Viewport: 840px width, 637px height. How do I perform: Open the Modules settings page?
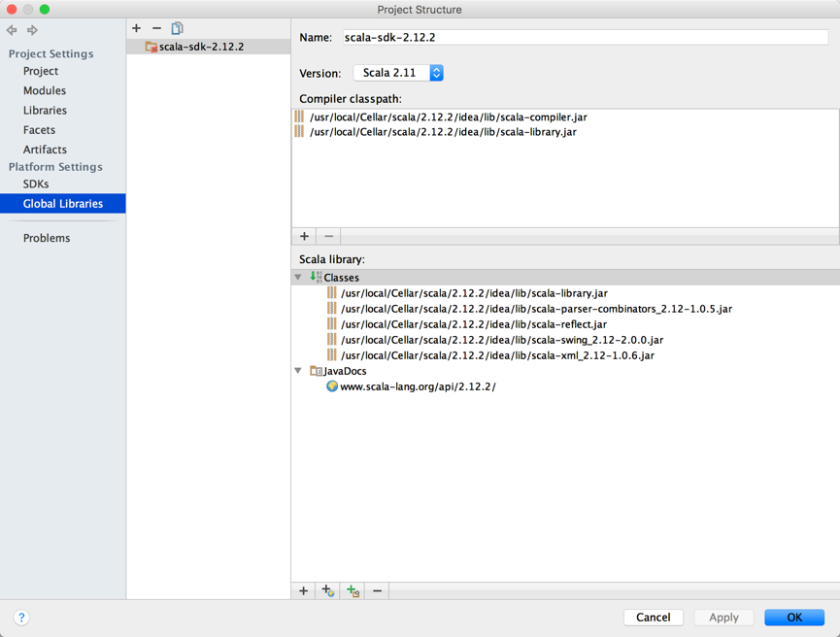pos(45,91)
